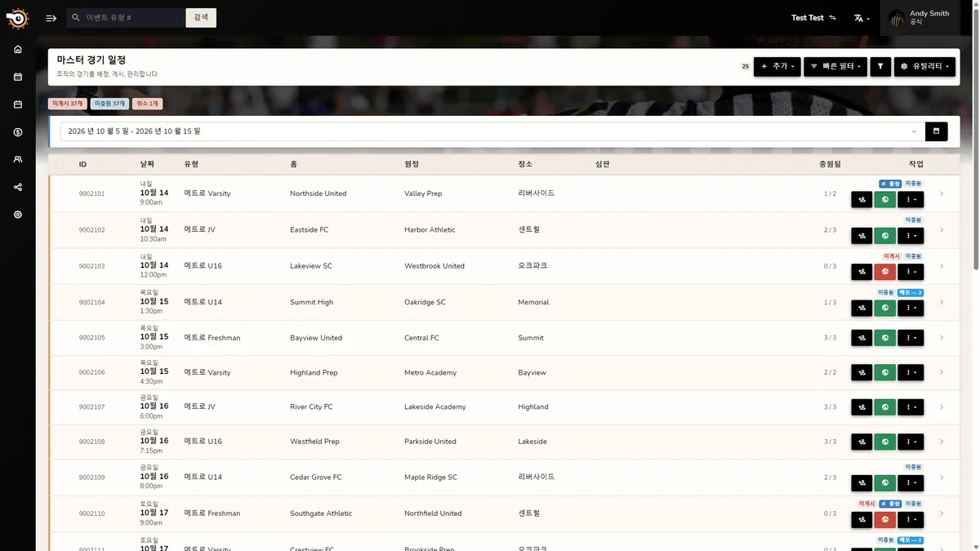
Task: Click the 출장 badge on game 9002101
Action: tap(890, 184)
